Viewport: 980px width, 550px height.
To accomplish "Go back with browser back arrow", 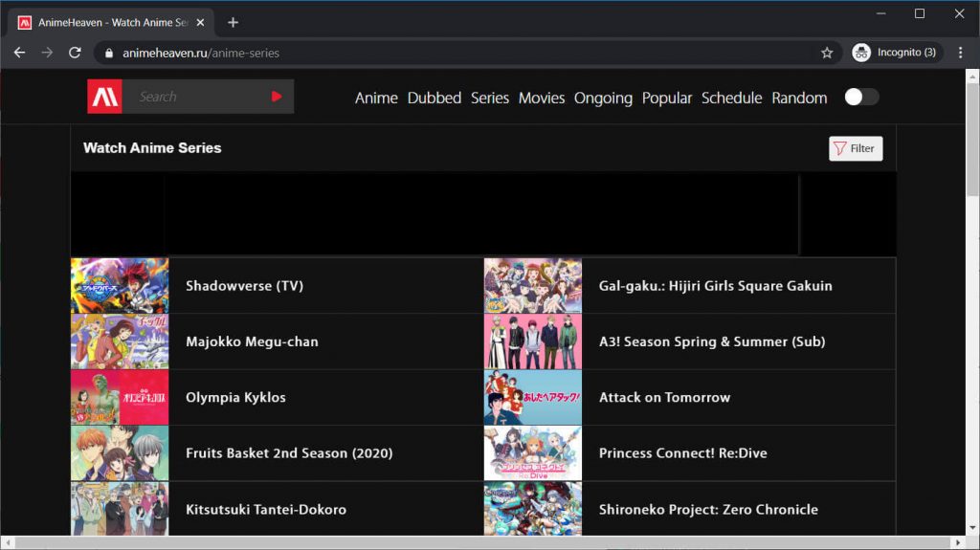I will pos(19,53).
